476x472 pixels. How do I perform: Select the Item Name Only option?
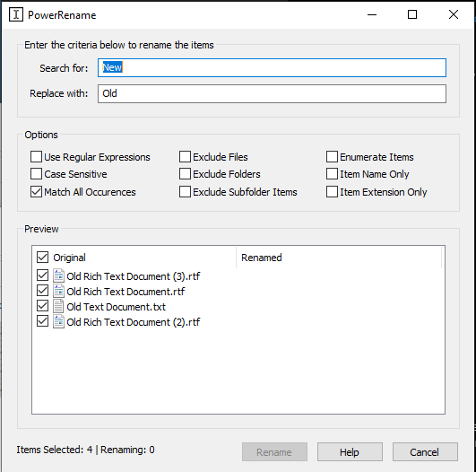332,174
